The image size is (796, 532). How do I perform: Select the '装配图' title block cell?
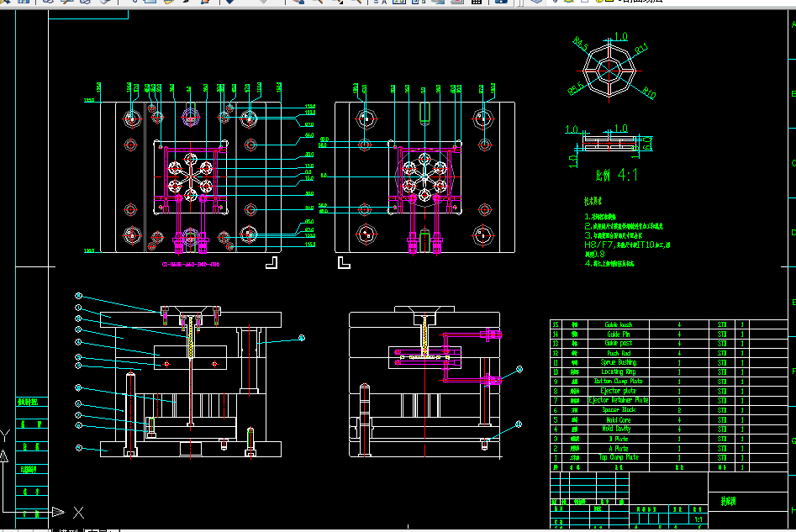[728, 501]
